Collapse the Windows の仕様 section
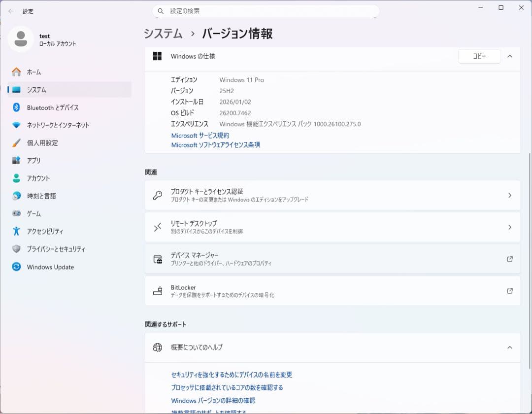532x414 pixels. (510, 56)
